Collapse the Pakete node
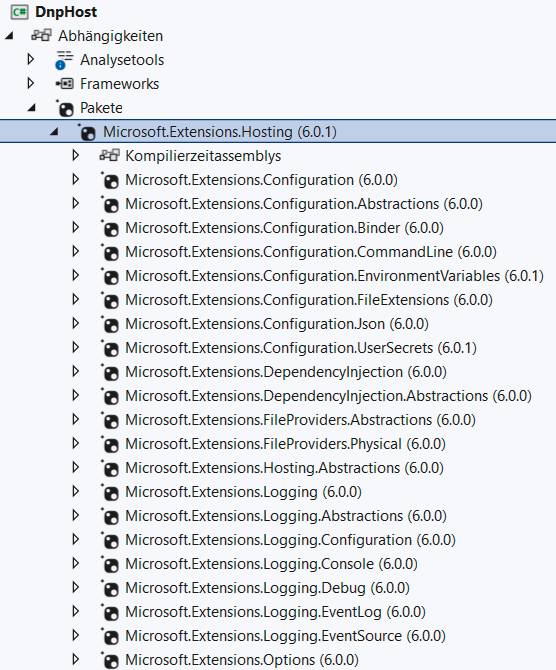Viewport: 556px width, 670px height. tap(32, 108)
